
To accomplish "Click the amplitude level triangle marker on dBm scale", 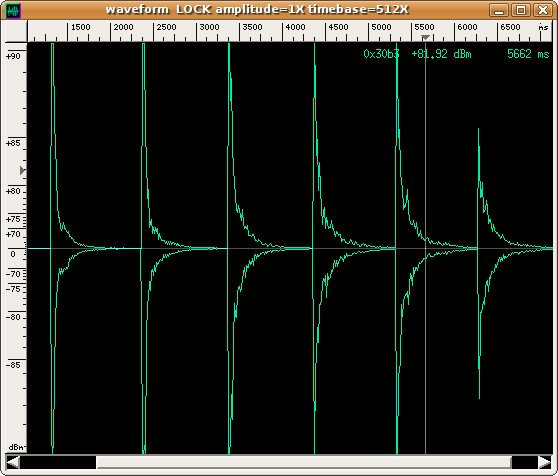I will click(x=22, y=170).
